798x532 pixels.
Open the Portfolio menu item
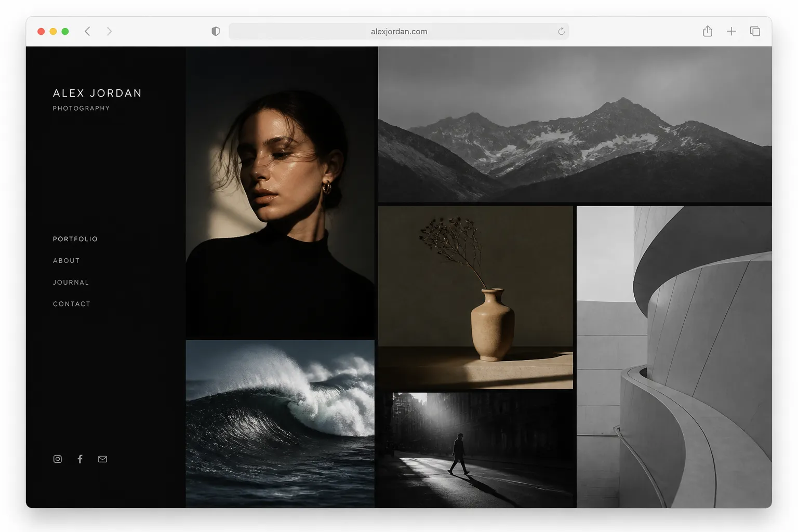(75, 239)
